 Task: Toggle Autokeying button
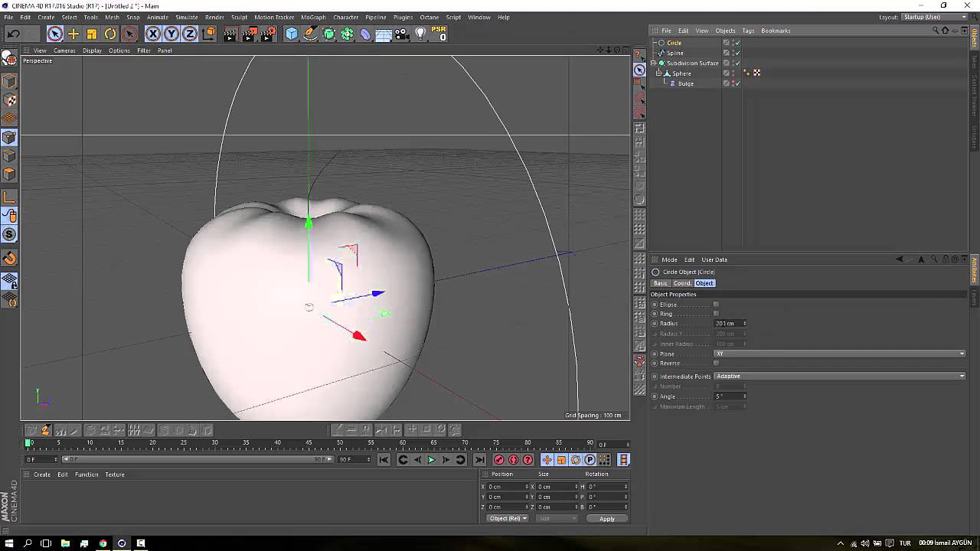coord(513,460)
